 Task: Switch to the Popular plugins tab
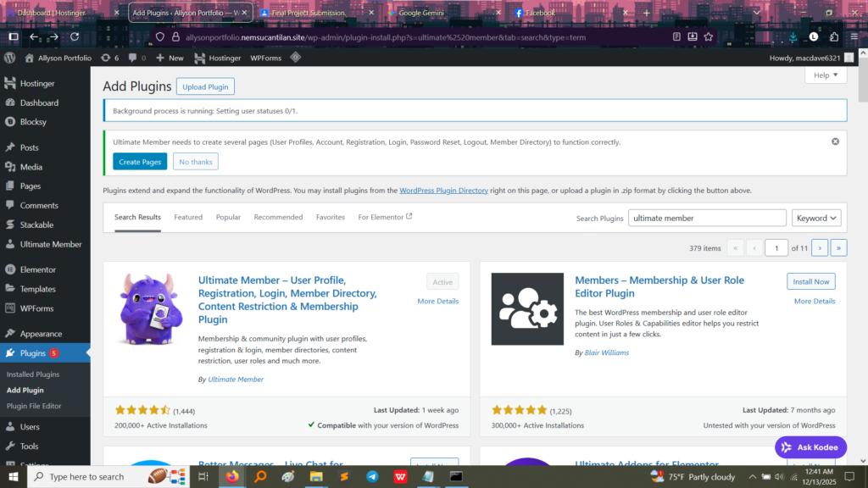coord(228,217)
